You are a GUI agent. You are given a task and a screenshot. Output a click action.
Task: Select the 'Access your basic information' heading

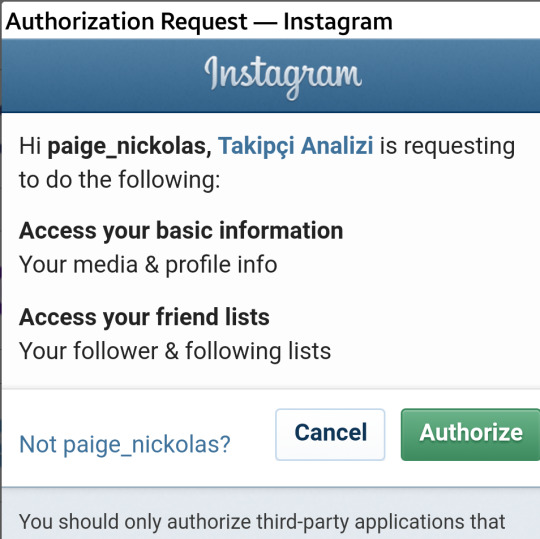(181, 231)
